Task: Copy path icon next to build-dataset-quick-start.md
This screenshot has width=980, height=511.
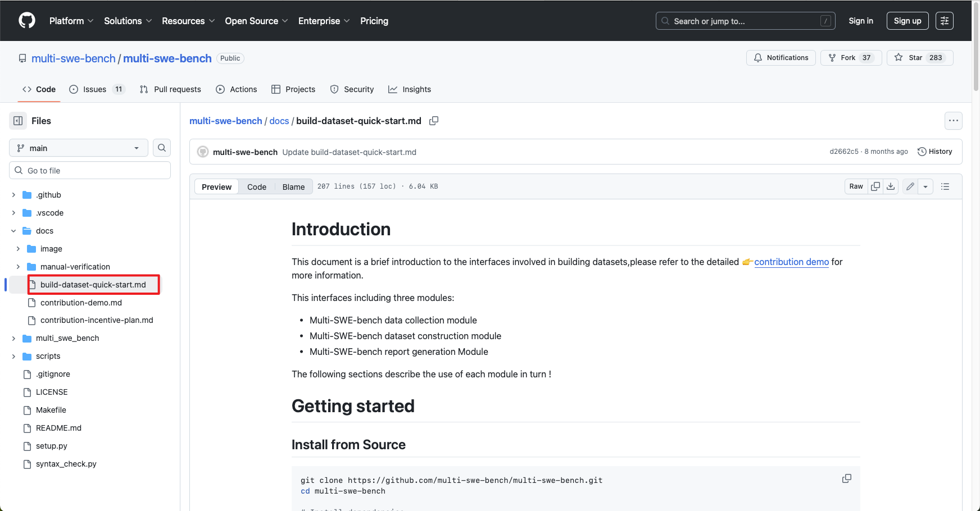Action: pos(434,121)
